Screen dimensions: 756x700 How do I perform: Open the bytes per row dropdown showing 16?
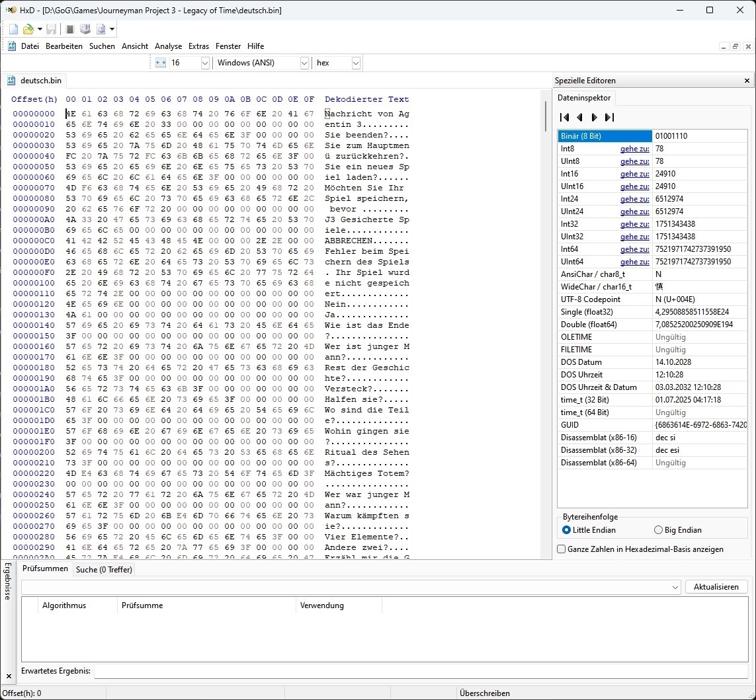click(x=205, y=63)
